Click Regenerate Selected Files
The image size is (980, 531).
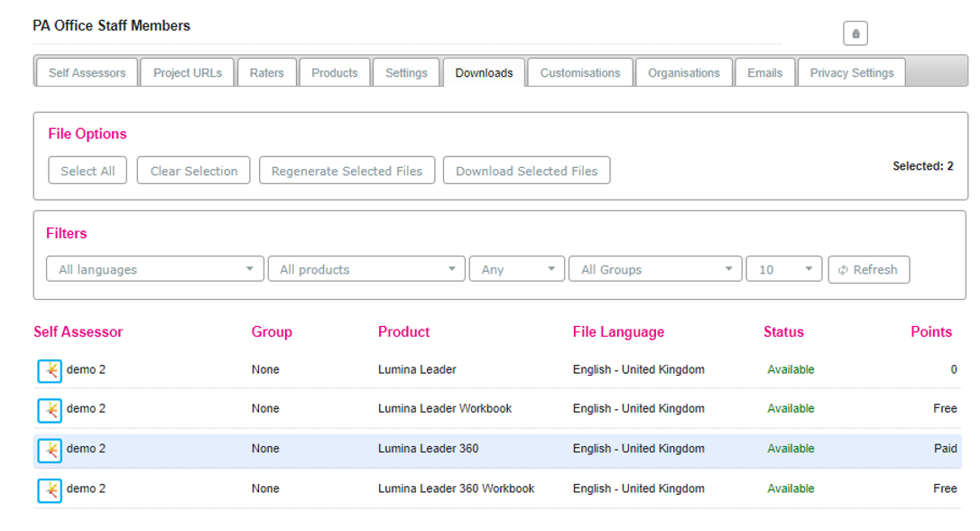pyautogui.click(x=347, y=170)
